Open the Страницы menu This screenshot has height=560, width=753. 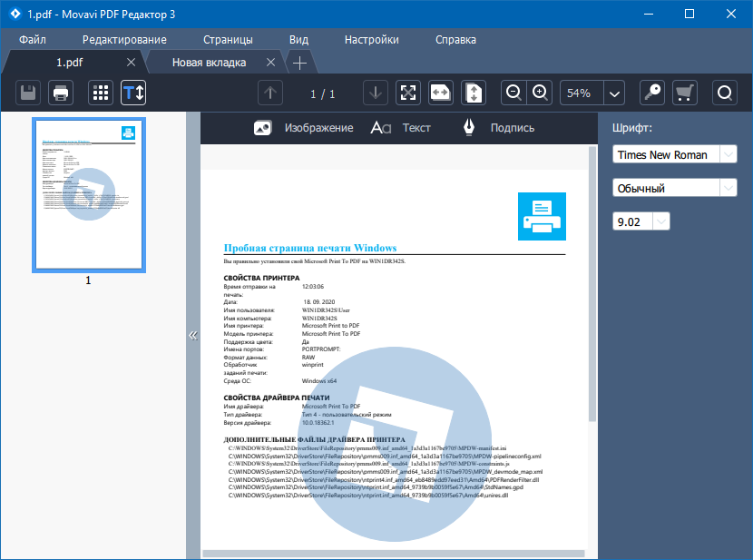tap(228, 39)
